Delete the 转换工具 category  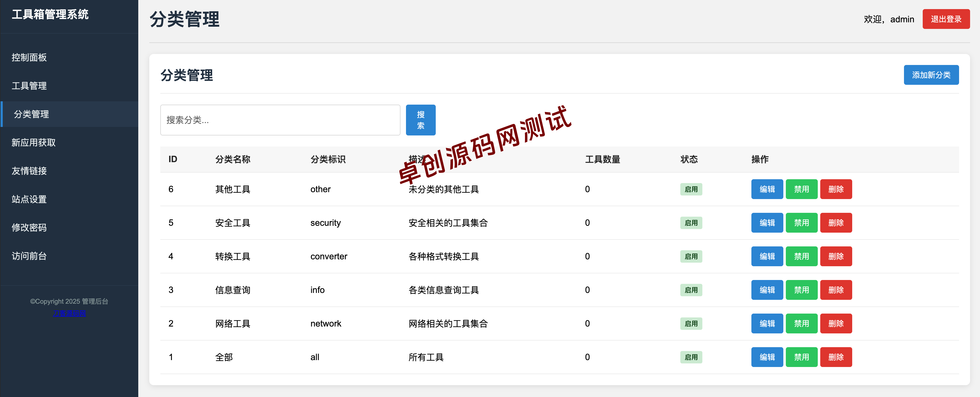(836, 256)
